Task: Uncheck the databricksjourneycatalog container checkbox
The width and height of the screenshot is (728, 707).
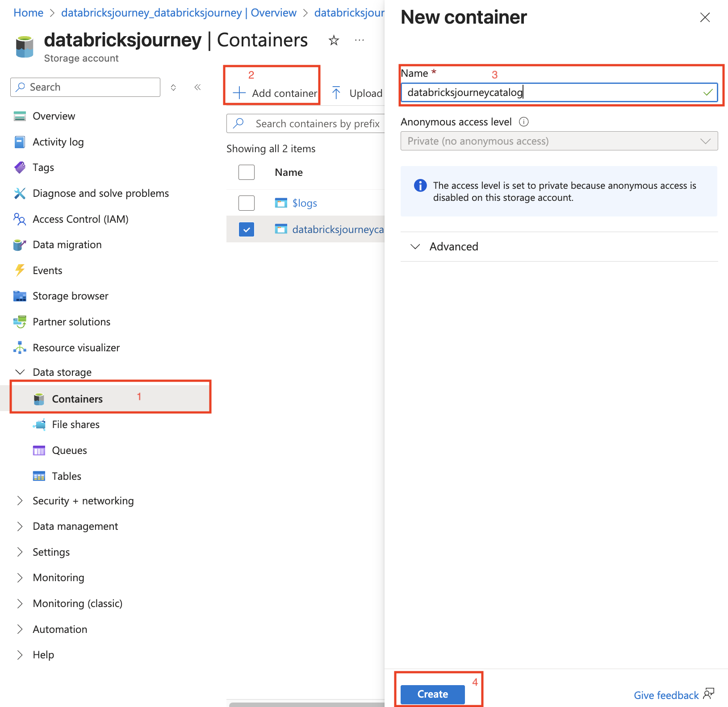Action: coord(247,229)
